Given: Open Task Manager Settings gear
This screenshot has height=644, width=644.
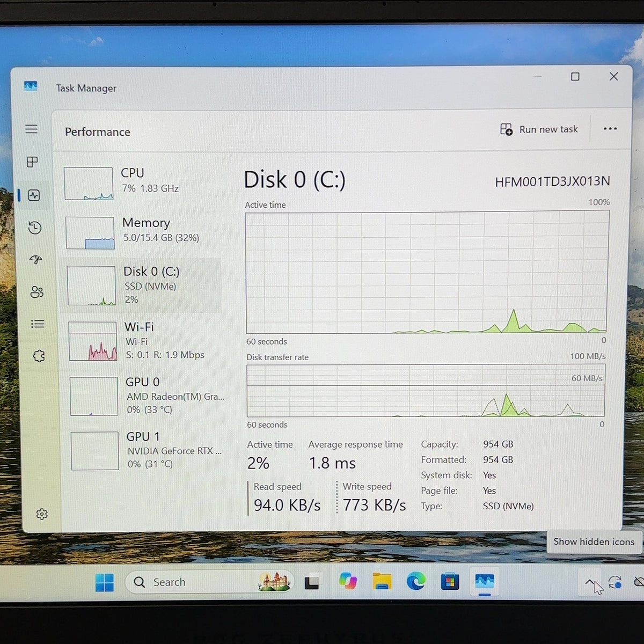Looking at the screenshot, I should [42, 514].
